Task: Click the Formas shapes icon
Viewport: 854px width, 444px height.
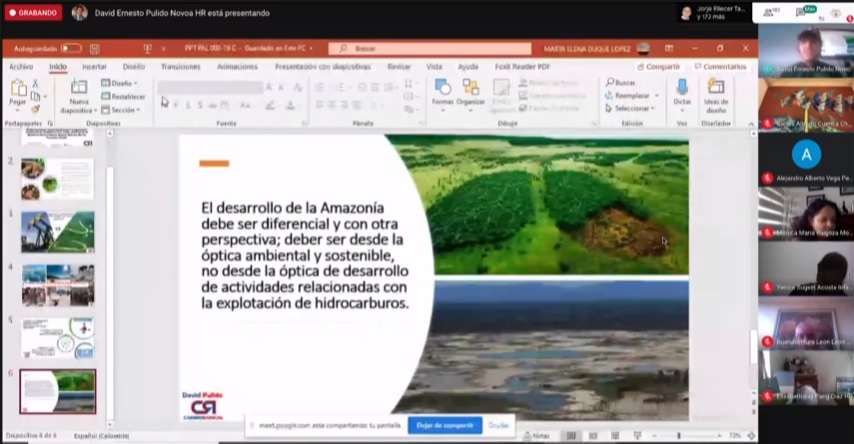Action: (x=442, y=87)
